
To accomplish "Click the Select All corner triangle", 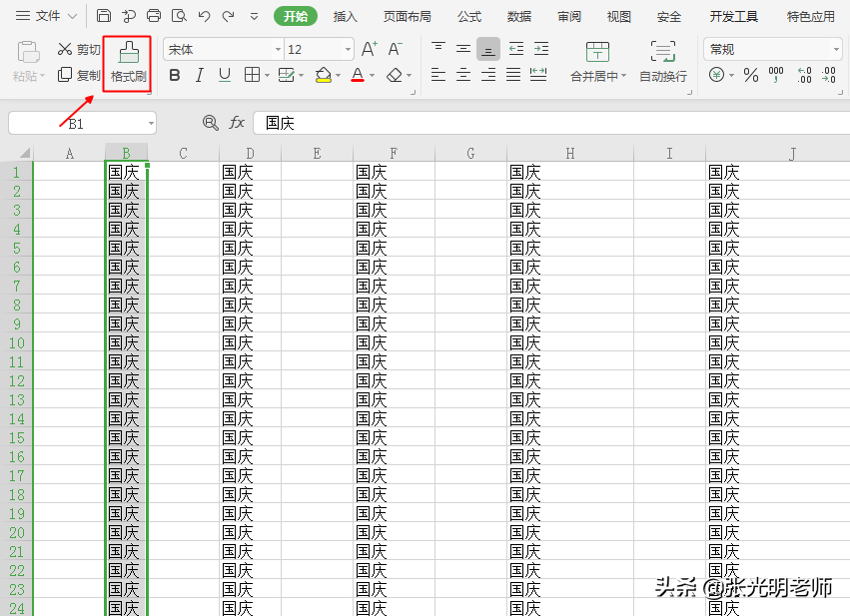I will pos(24,152).
